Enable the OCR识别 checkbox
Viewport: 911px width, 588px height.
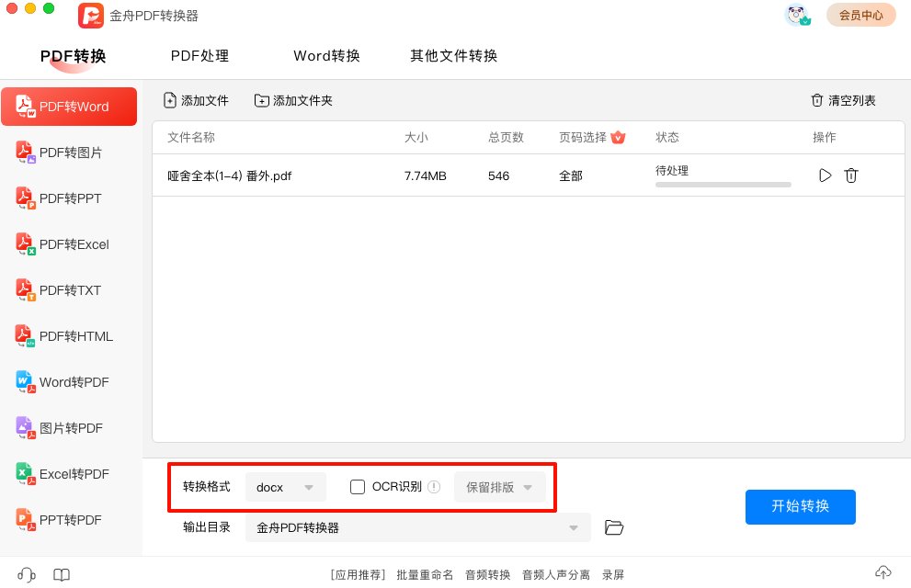[x=359, y=487]
